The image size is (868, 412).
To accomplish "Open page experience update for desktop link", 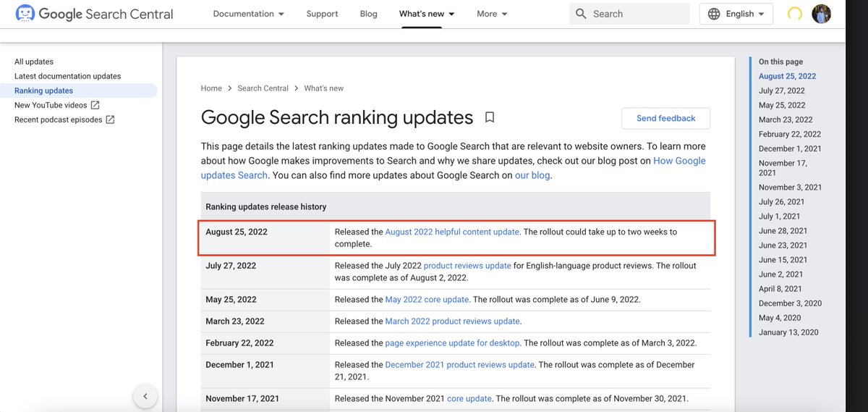I will (452, 342).
